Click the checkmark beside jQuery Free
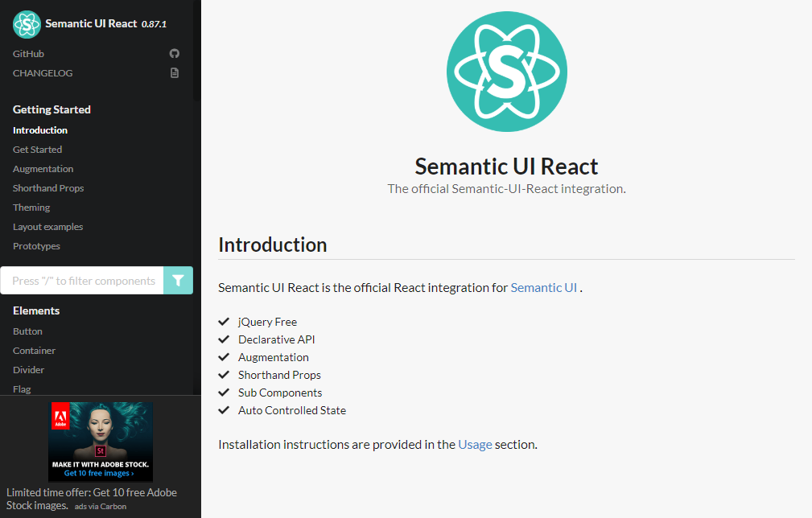Viewport: 812px width, 518px height. (224, 322)
